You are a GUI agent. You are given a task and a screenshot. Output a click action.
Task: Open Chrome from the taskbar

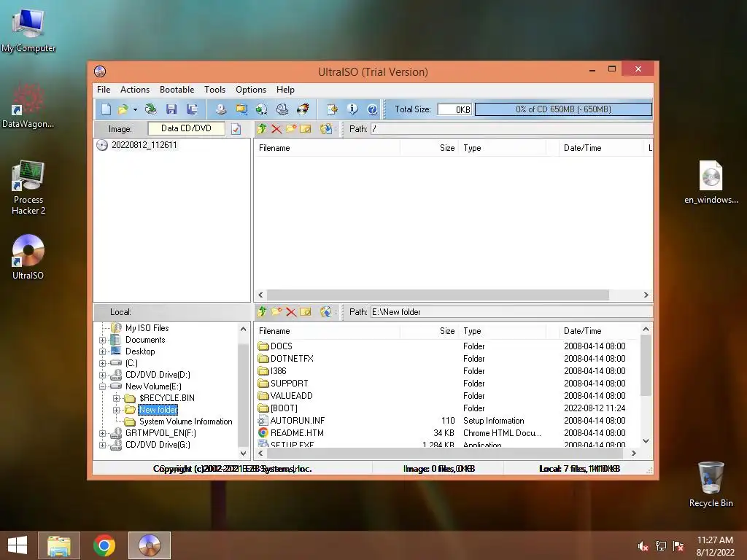tap(104, 545)
